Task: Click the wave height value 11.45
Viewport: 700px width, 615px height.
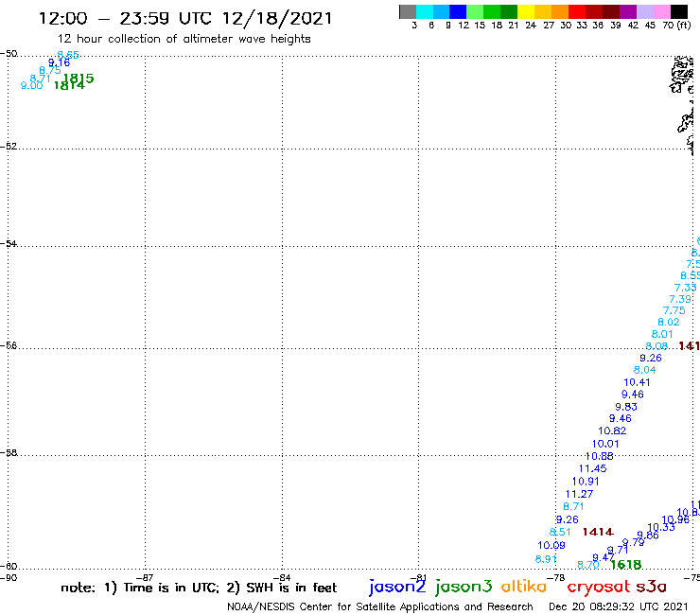Action: 592,468
